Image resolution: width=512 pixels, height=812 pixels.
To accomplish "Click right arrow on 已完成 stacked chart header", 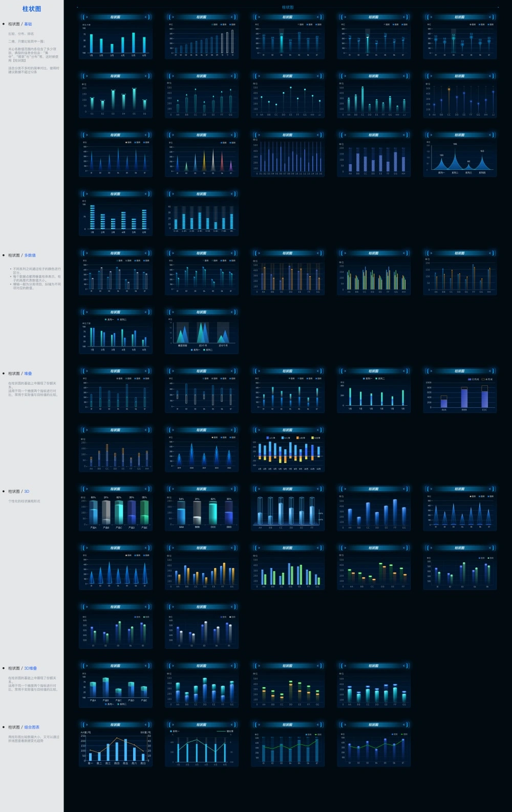I will (x=489, y=371).
